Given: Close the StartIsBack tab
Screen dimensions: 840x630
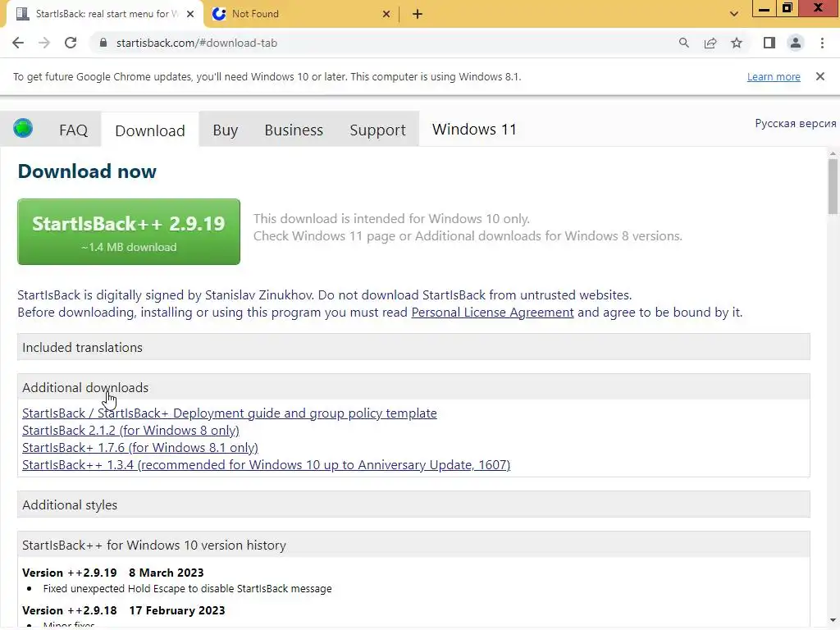Looking at the screenshot, I should click(189, 14).
